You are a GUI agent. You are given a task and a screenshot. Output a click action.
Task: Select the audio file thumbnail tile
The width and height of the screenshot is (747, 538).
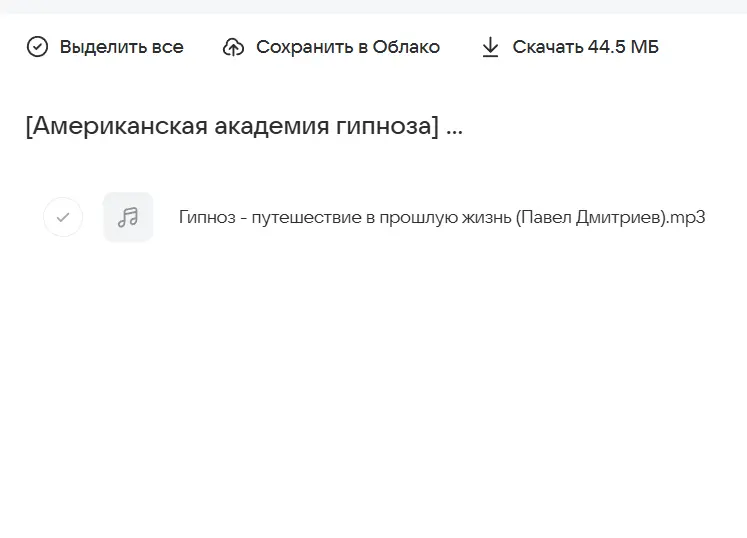[x=128, y=217]
